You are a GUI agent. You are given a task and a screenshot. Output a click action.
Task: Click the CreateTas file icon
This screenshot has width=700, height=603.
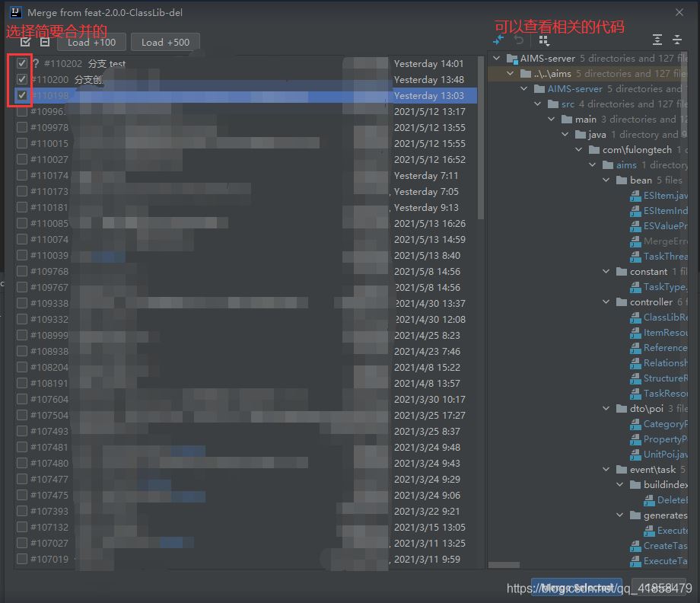(635, 546)
